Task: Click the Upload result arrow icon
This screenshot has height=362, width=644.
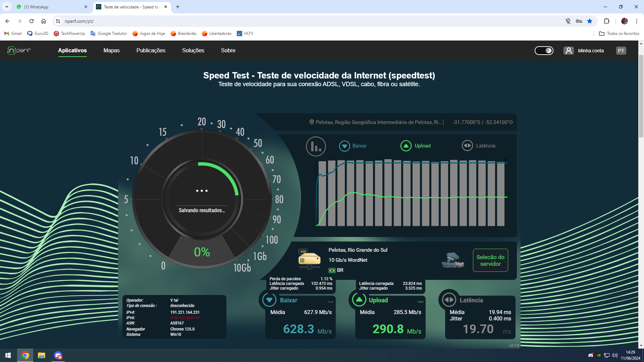Action: tap(359, 300)
